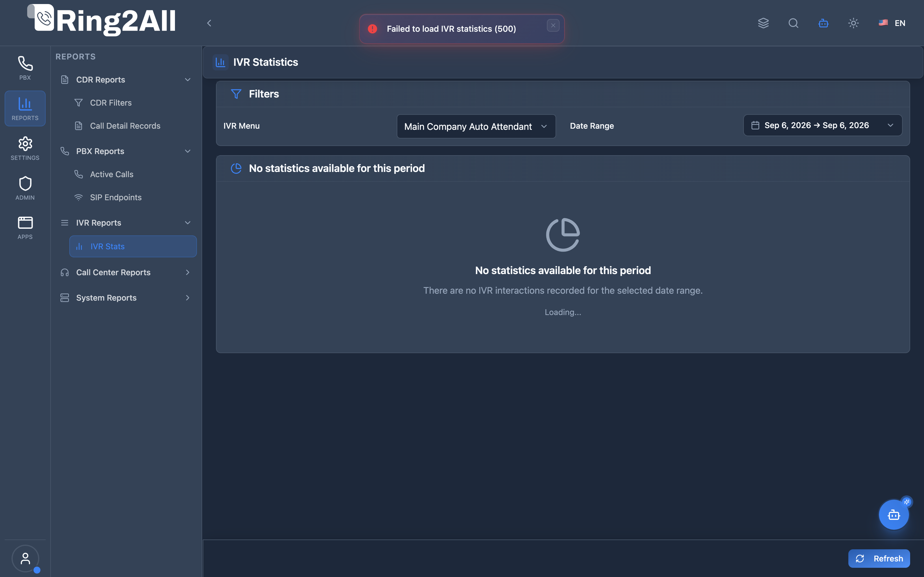Open the PBX section in sidebar
Screen dimensions: 924x577
point(25,68)
